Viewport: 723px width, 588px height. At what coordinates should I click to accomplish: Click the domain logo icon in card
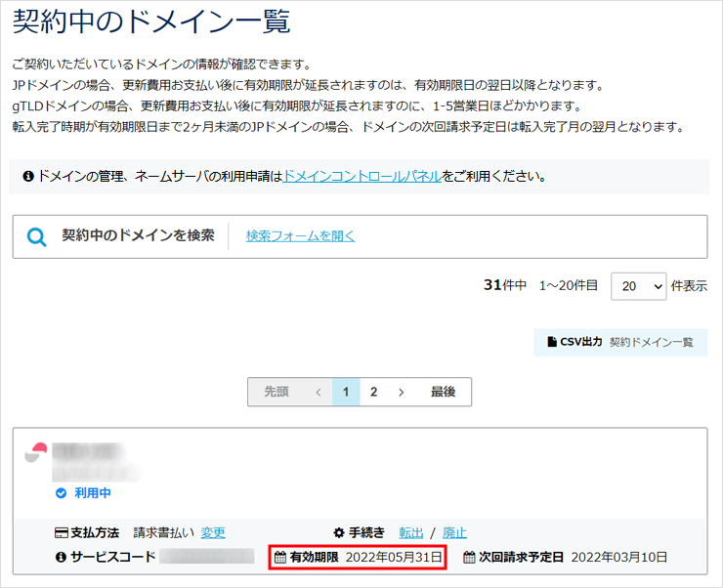click(36, 452)
